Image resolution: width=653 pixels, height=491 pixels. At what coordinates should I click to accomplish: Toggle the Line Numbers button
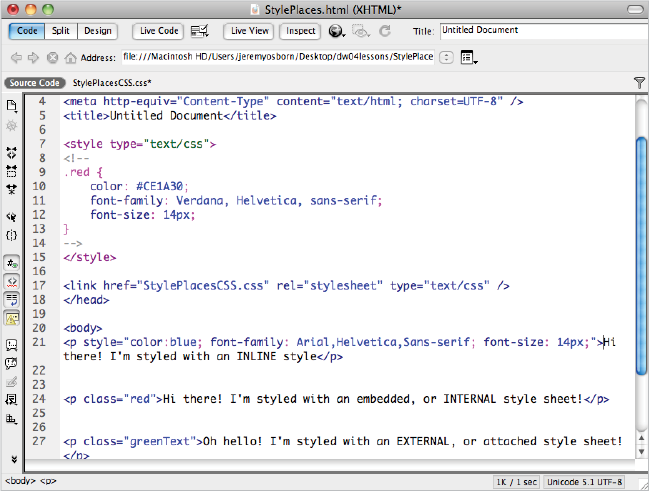pos(12,263)
